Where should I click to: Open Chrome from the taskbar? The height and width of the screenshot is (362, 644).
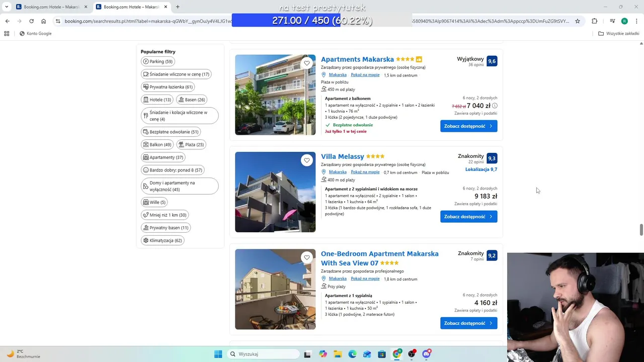tap(397, 354)
